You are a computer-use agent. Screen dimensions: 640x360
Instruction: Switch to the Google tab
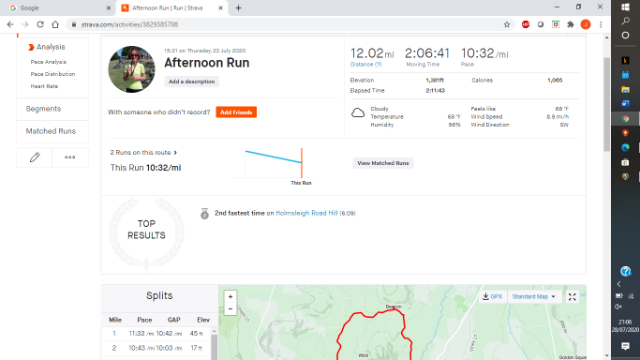pyautogui.click(x=57, y=8)
